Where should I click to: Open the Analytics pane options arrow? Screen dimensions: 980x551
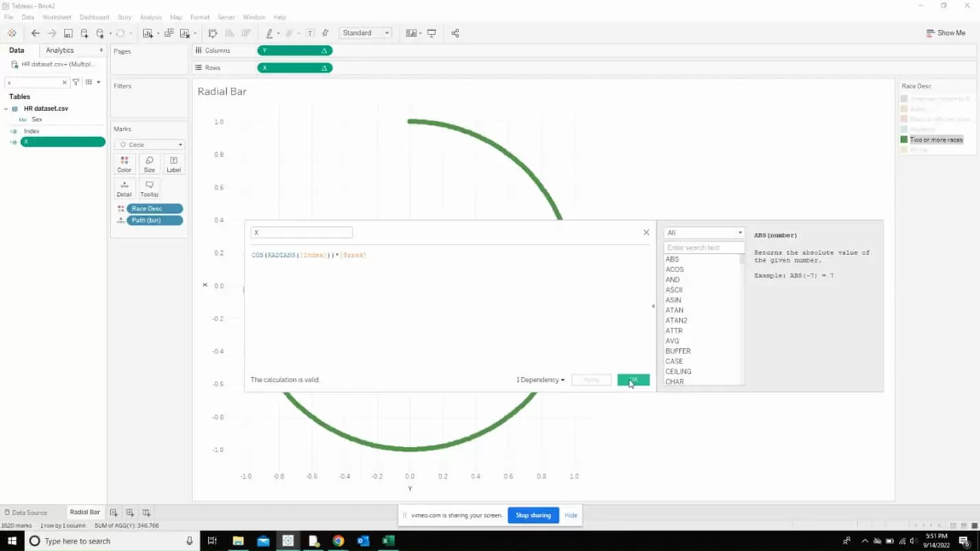pyautogui.click(x=101, y=50)
